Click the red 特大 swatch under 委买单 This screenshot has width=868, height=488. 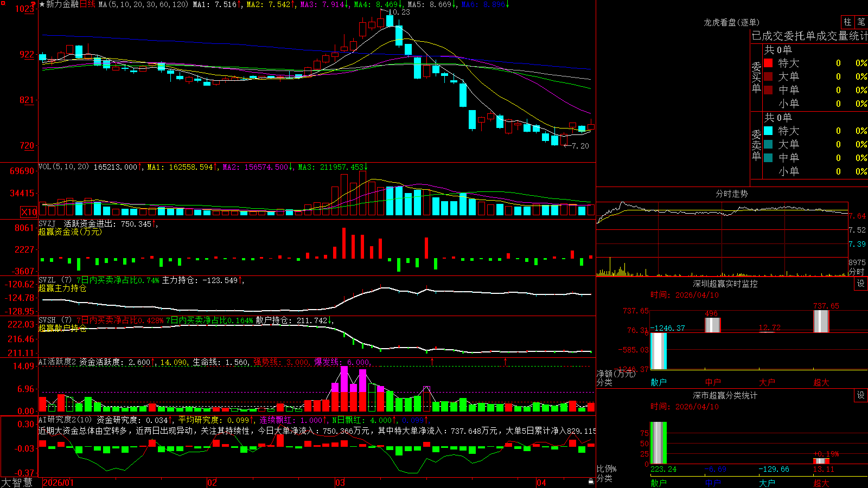768,63
